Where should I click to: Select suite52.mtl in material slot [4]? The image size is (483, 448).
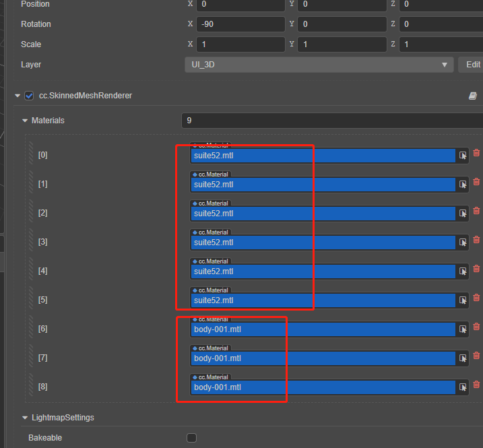click(x=323, y=271)
